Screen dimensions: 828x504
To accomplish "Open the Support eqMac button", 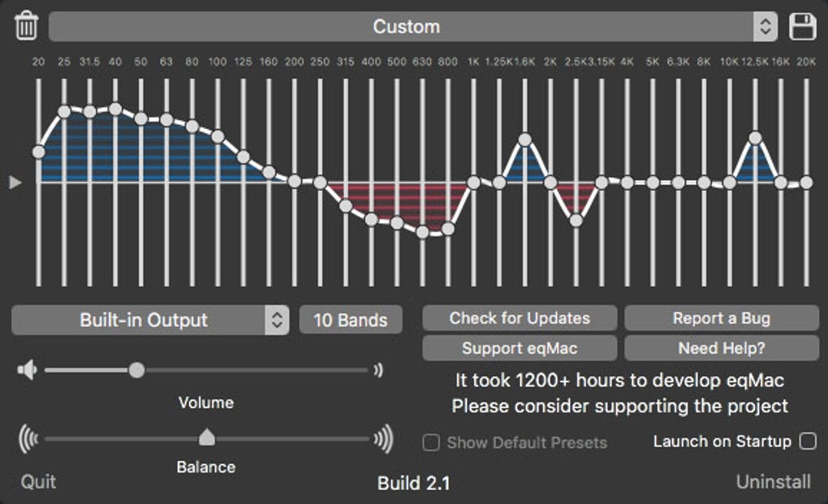I will coord(520,348).
